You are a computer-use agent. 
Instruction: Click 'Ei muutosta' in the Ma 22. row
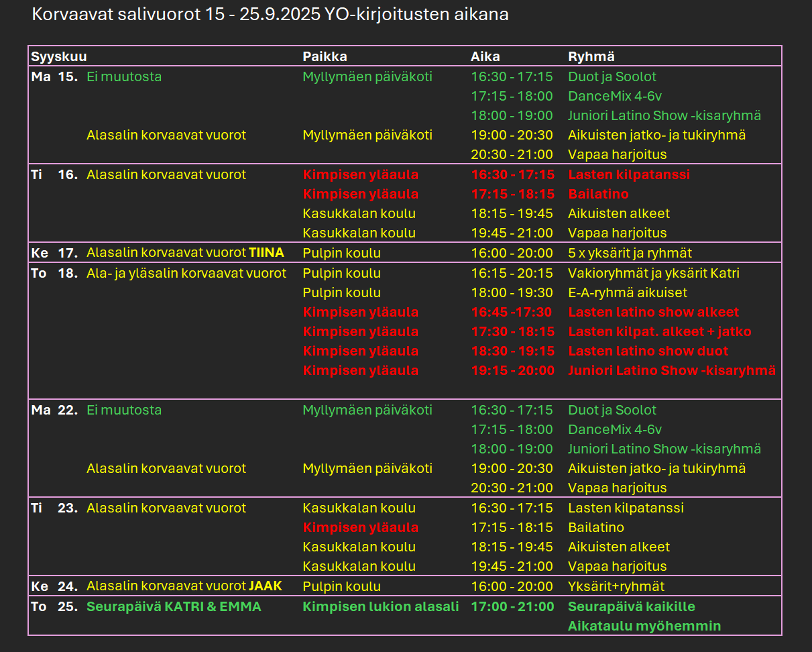[124, 410]
